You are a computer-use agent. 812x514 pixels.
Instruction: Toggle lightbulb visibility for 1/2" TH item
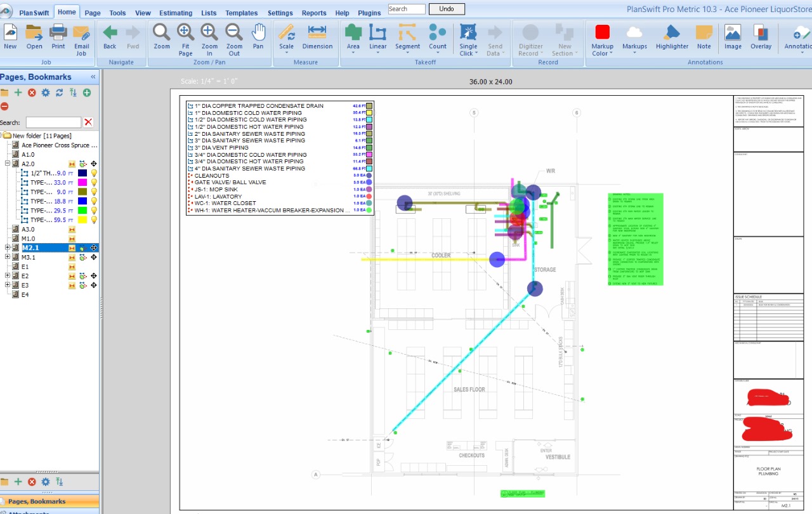pyautogui.click(x=94, y=173)
